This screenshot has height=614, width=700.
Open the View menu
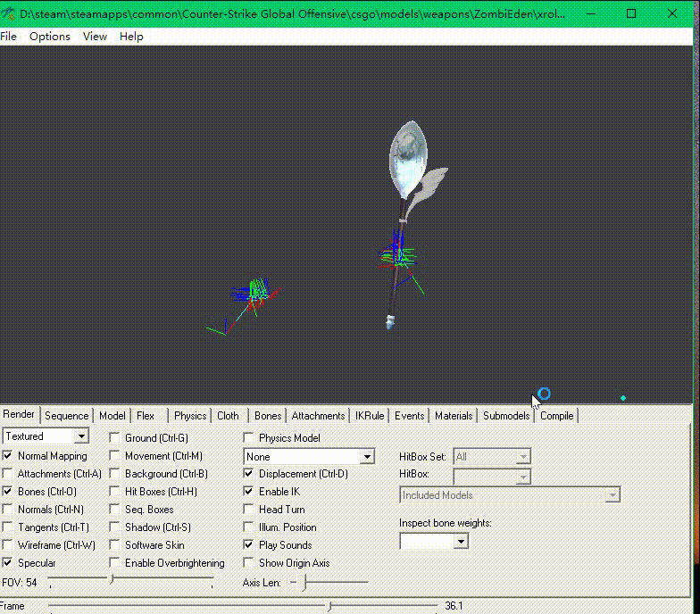[95, 37]
